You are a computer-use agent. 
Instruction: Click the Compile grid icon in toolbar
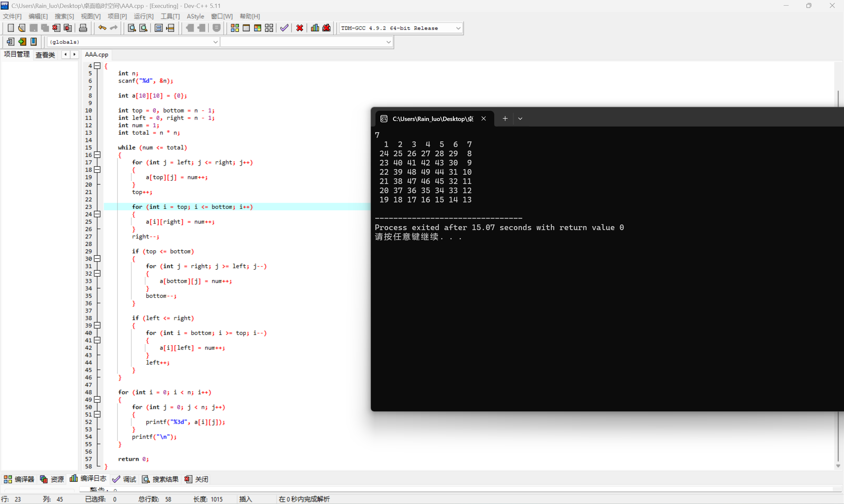(x=235, y=28)
